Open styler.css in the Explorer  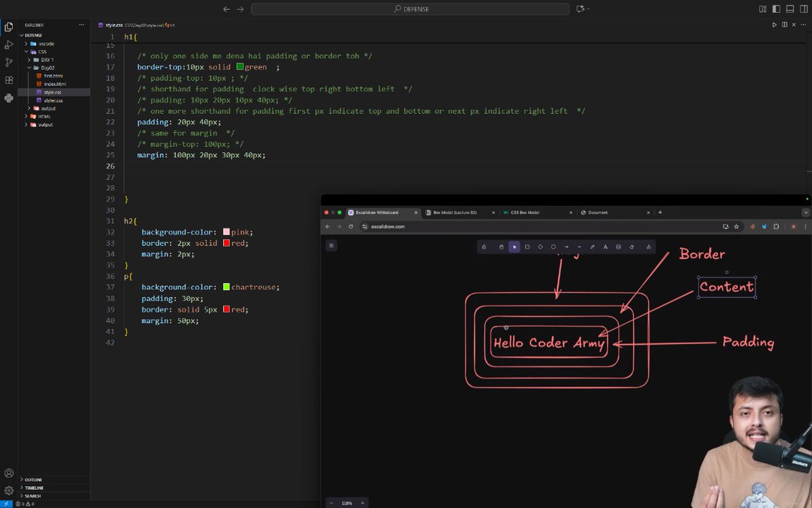point(54,100)
